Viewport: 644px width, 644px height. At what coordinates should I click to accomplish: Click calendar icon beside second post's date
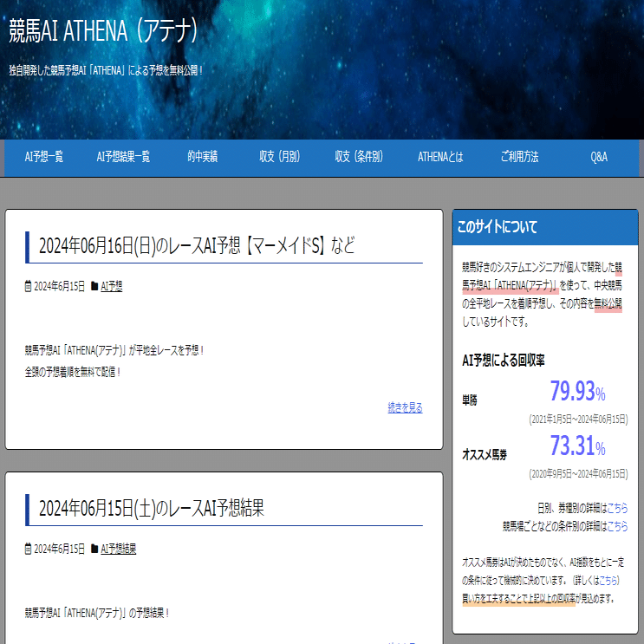click(x=28, y=549)
